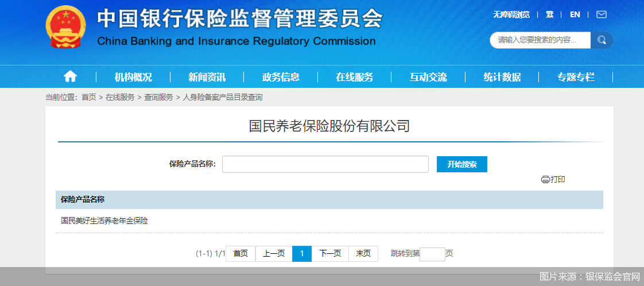
Task: Open the mail envelope icon
Action: pos(602,14)
